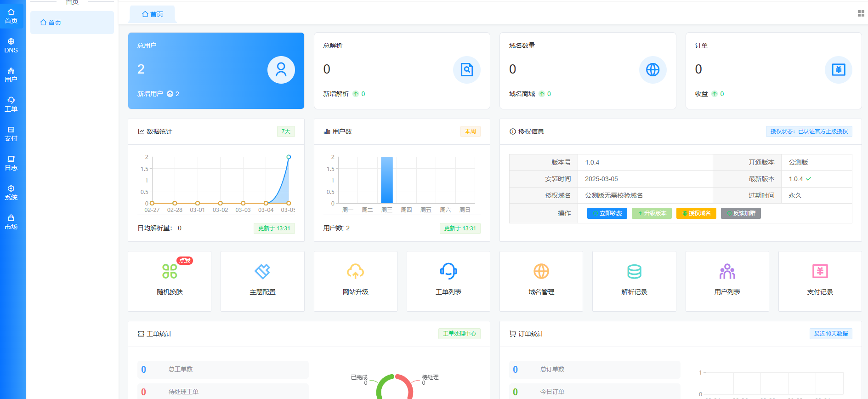
Task: Click the 待处理工单 row
Action: pyautogui.click(x=223, y=392)
